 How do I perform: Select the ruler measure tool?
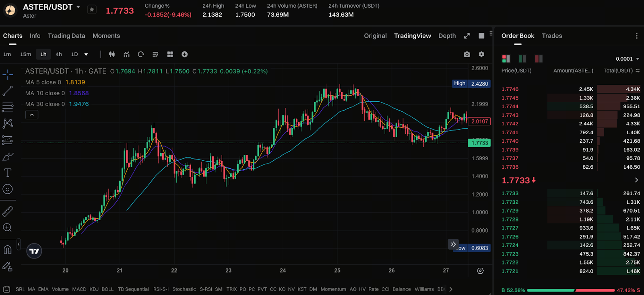[x=8, y=211]
